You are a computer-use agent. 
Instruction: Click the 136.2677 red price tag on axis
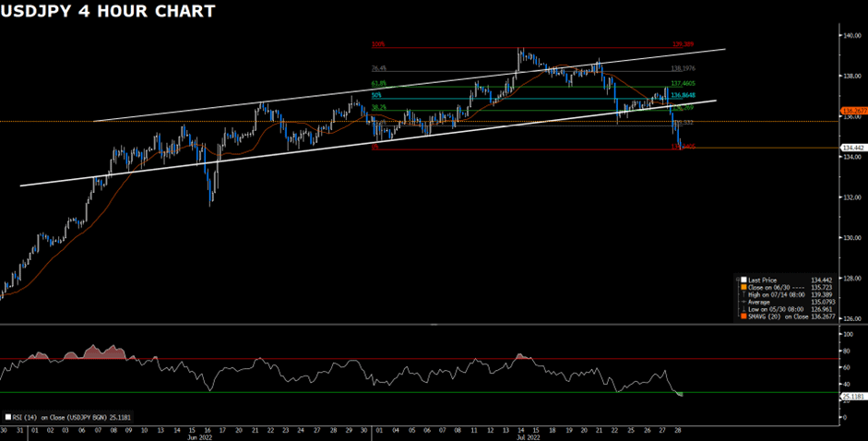853,112
